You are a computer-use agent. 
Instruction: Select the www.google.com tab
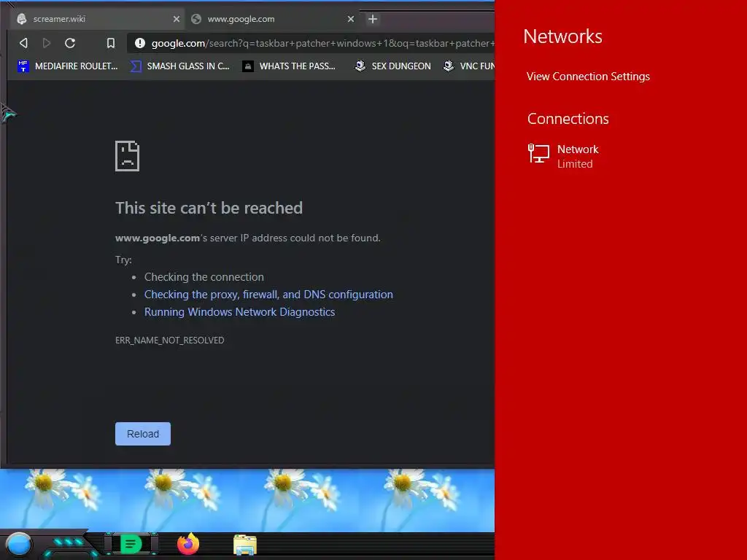point(273,19)
